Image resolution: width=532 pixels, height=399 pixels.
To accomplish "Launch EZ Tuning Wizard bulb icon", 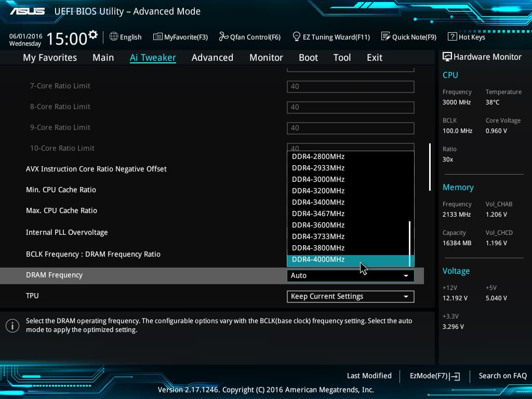I will pyautogui.click(x=296, y=36).
